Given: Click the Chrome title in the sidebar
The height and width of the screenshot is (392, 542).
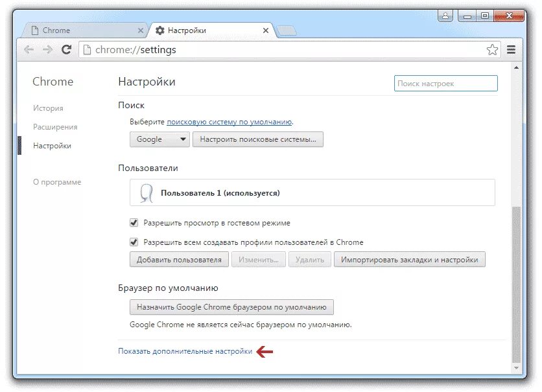Looking at the screenshot, I should pyautogui.click(x=53, y=82).
